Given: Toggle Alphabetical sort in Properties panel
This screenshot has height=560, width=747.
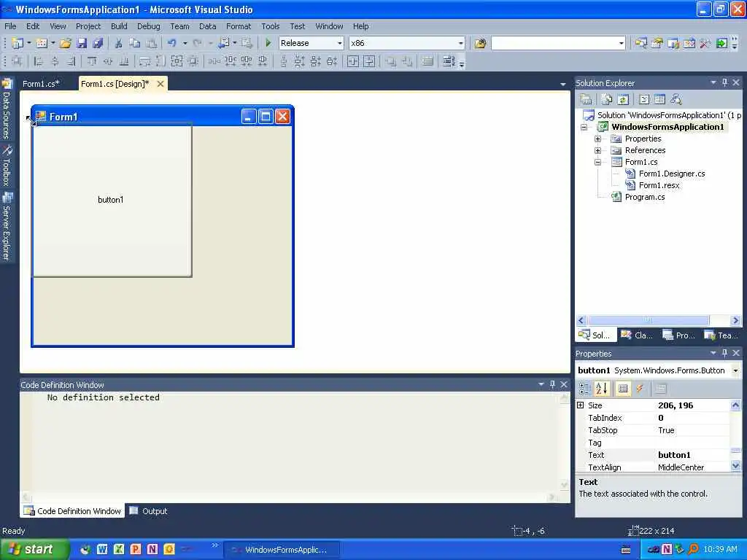Looking at the screenshot, I should [602, 389].
